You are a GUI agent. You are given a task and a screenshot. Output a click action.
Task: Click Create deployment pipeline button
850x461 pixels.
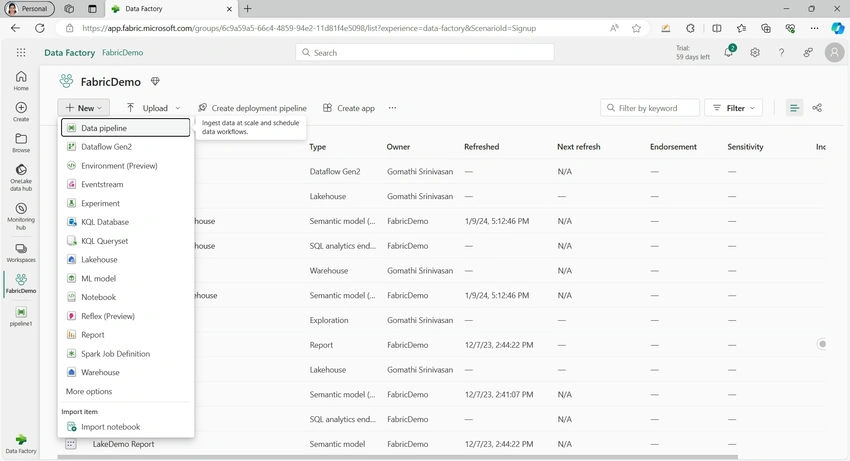[252, 108]
